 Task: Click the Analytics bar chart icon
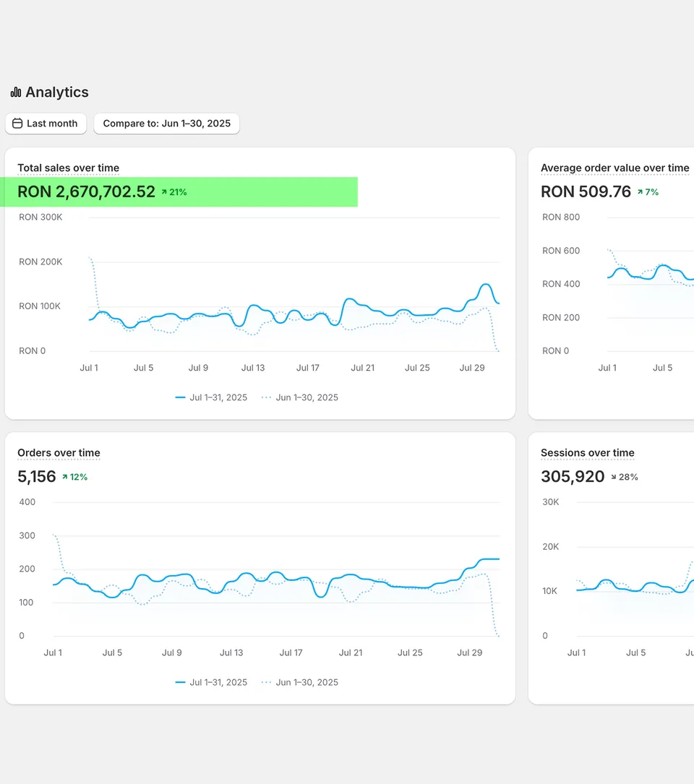pyautogui.click(x=16, y=92)
